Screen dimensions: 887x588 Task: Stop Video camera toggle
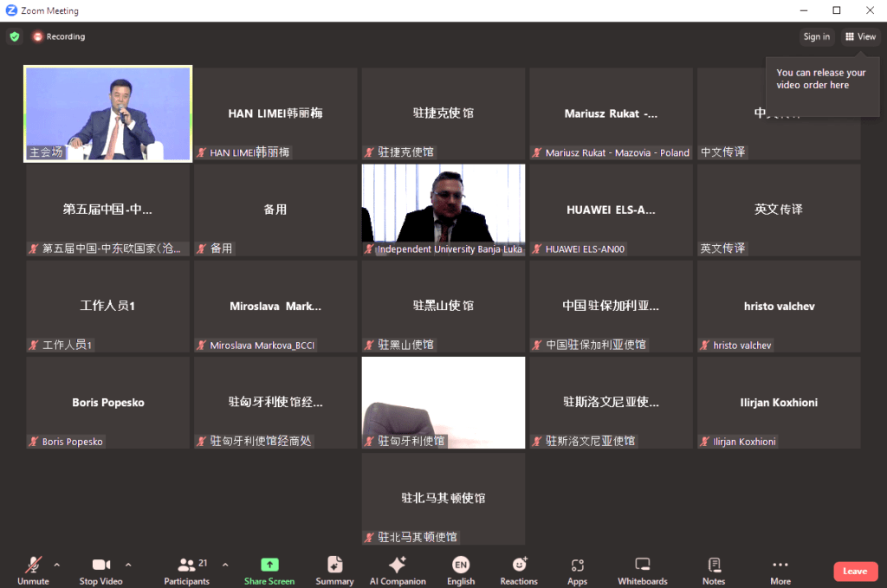click(100, 570)
